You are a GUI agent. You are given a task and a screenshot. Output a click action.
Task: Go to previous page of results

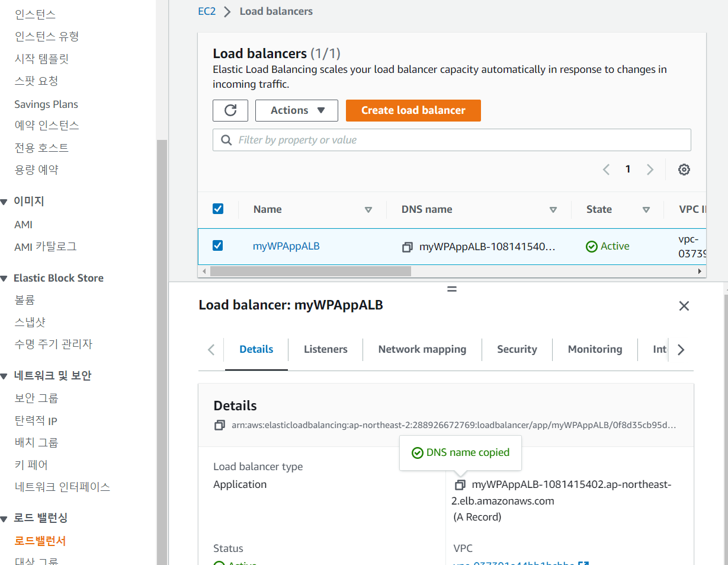tap(606, 170)
